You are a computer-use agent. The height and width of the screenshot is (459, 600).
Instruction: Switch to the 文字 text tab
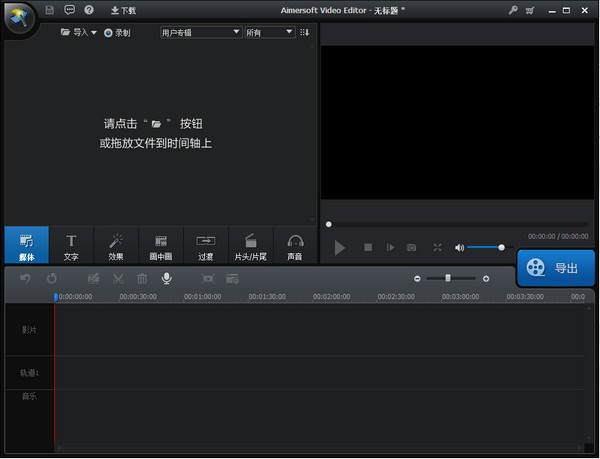click(x=71, y=246)
